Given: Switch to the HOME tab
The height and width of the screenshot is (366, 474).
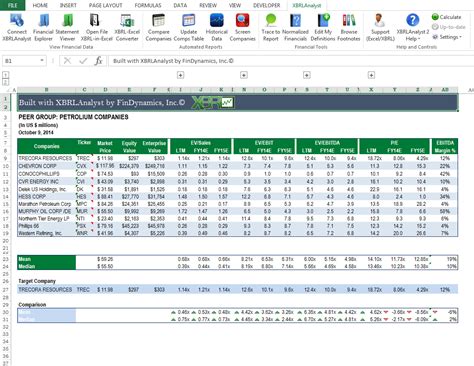Looking at the screenshot, I should click(40, 5).
